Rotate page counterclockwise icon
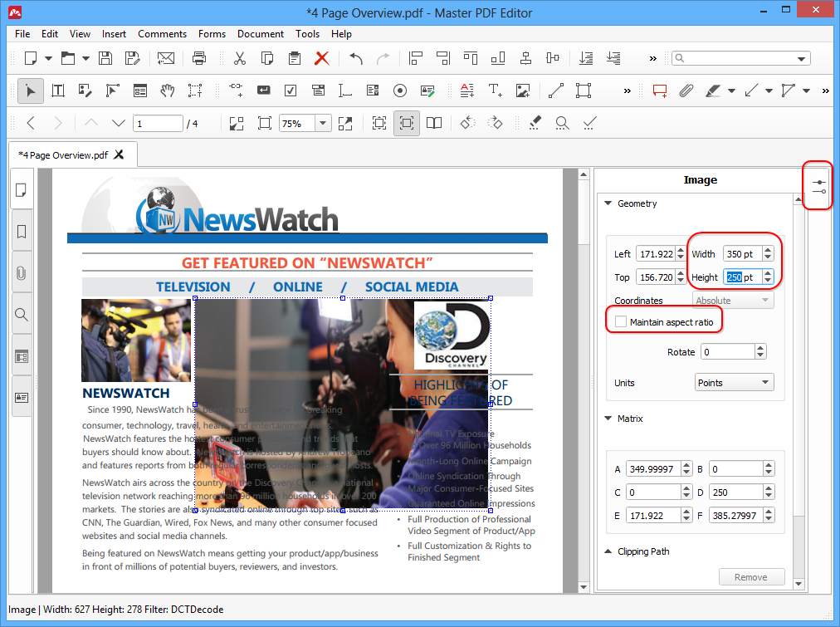The height and width of the screenshot is (627, 840). click(467, 123)
